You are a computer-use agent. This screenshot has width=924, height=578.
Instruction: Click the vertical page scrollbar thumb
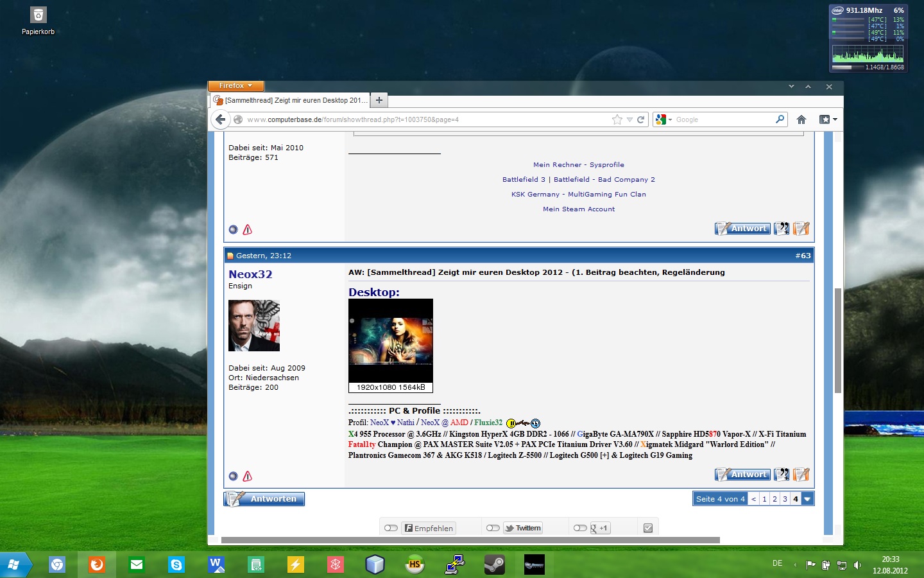tap(837, 340)
